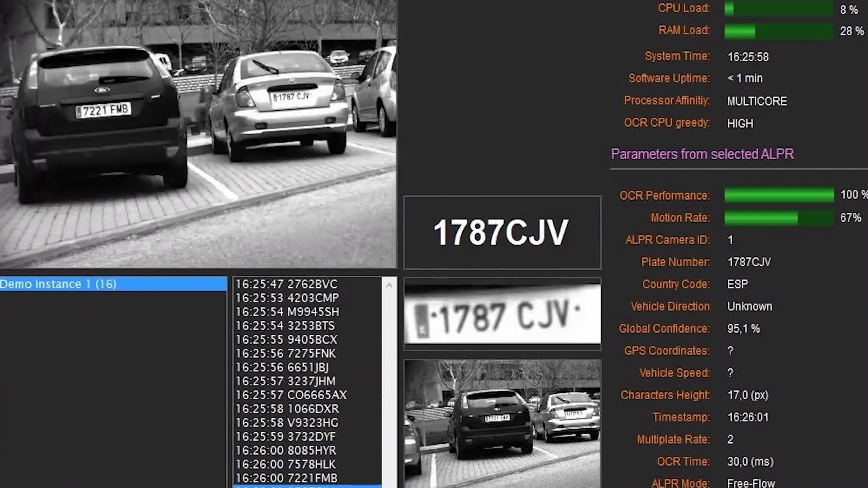This screenshot has width=868, height=488.
Task: Click the Ford's 7221 FMB plate in live video
Action: pyautogui.click(x=104, y=110)
